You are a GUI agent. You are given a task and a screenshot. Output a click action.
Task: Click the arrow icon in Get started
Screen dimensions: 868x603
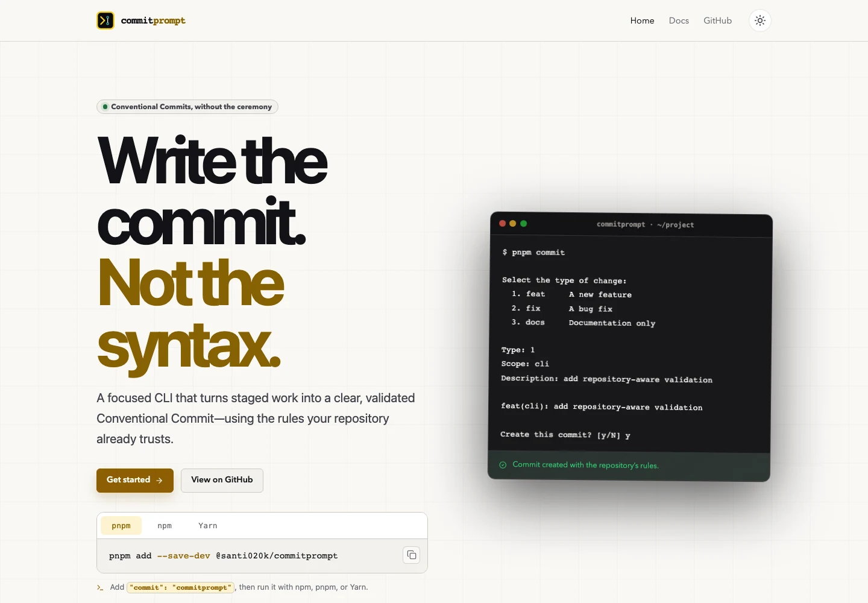[x=159, y=481]
